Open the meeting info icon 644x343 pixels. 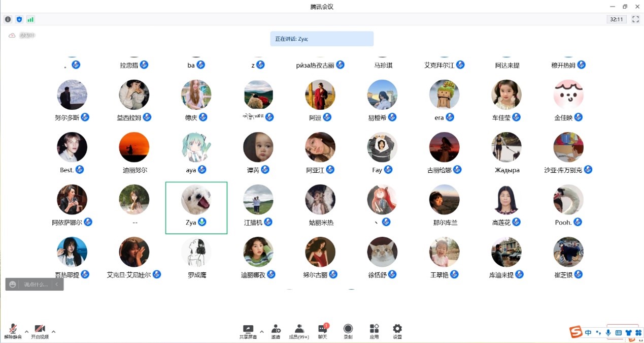pyautogui.click(x=8, y=19)
